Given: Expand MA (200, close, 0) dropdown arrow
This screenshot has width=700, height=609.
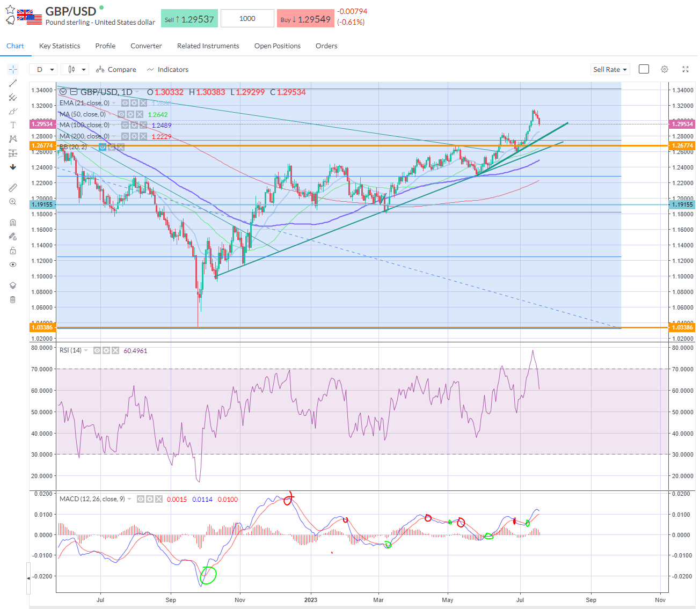Looking at the screenshot, I should 114,136.
